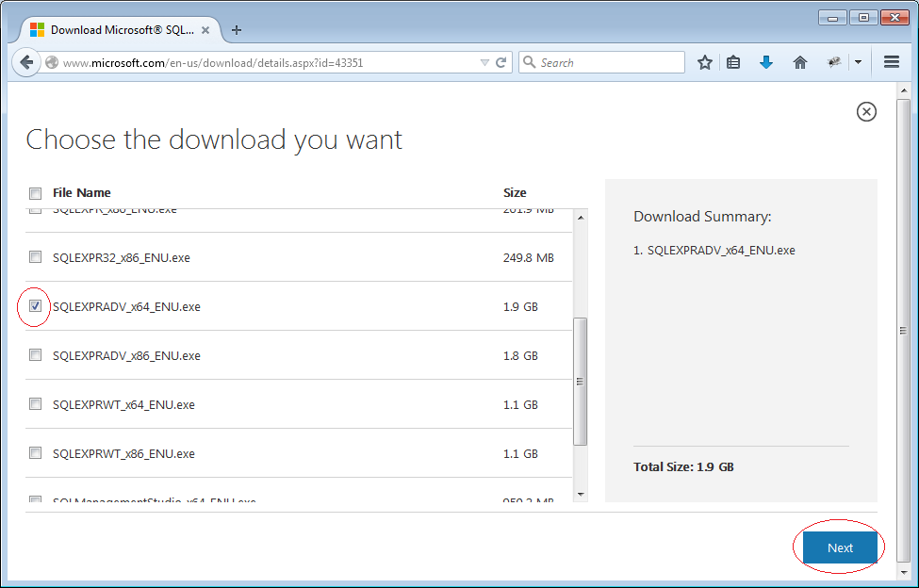Open the downloads arrow icon
This screenshot has height=588, width=919.
point(766,62)
